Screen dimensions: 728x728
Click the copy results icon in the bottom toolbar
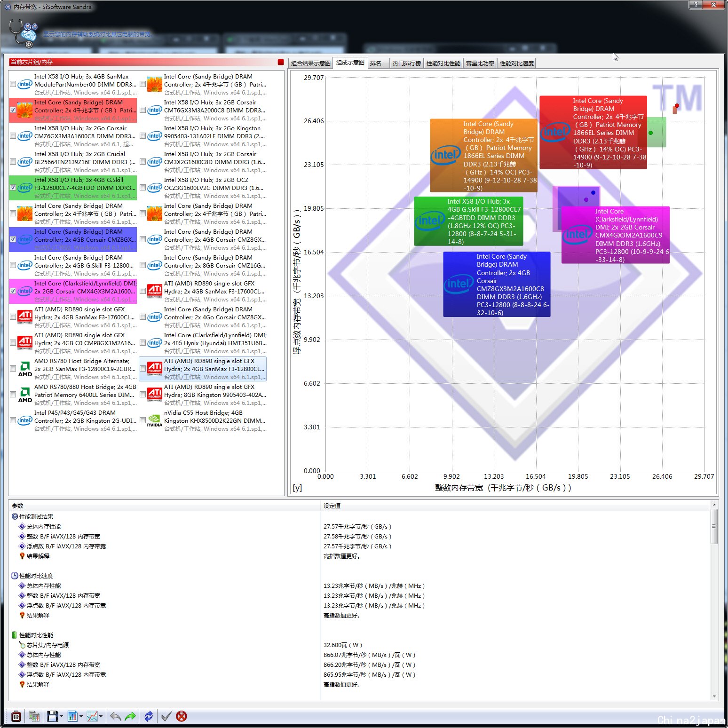(x=34, y=716)
